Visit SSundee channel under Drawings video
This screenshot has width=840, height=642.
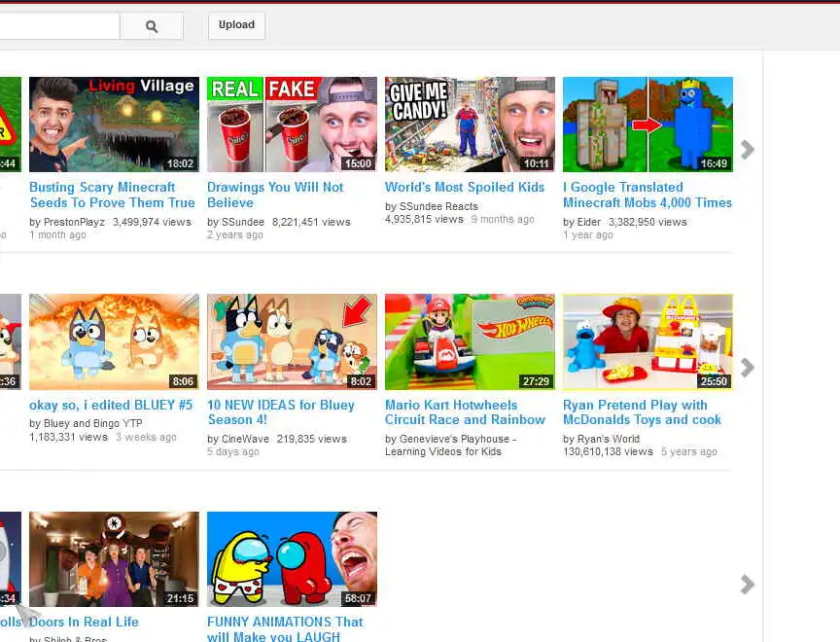(243, 222)
